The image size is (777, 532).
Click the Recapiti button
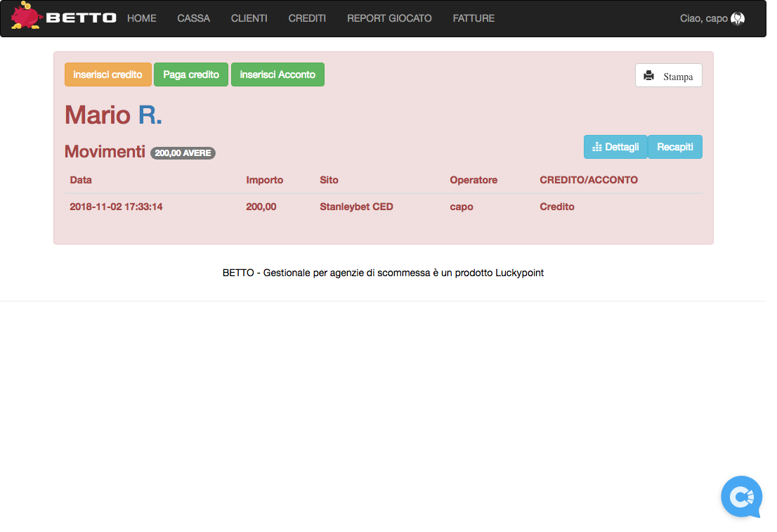pyautogui.click(x=674, y=147)
